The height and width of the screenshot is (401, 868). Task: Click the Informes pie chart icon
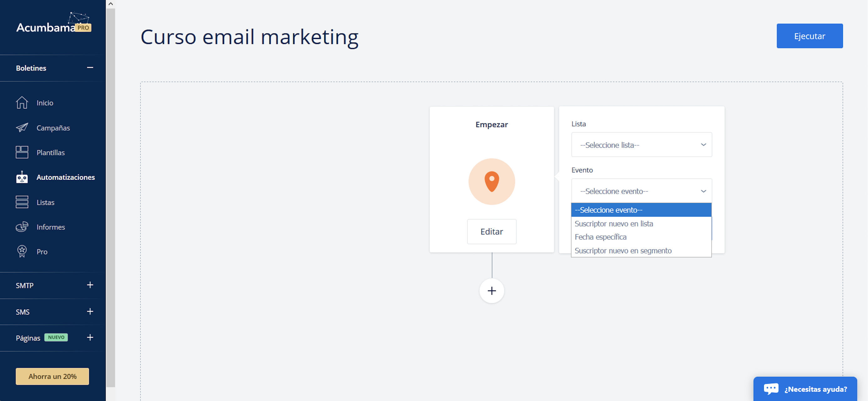(x=22, y=227)
